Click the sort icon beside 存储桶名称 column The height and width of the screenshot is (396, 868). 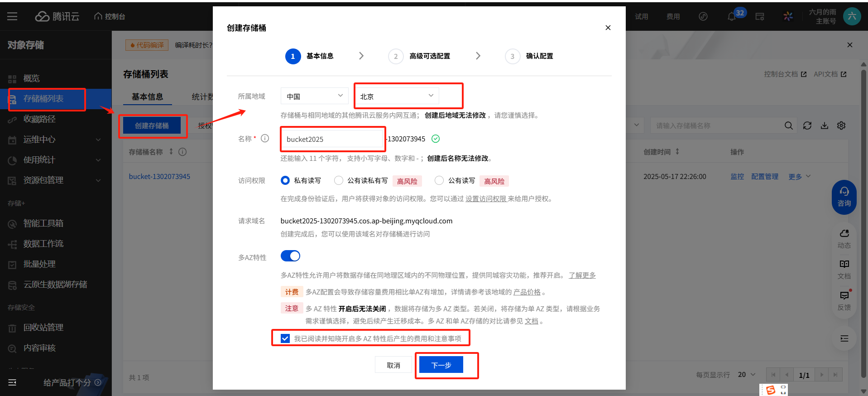pyautogui.click(x=171, y=151)
